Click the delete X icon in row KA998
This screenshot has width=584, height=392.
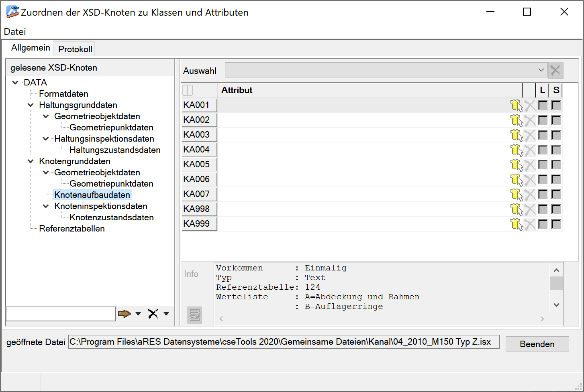(530, 209)
